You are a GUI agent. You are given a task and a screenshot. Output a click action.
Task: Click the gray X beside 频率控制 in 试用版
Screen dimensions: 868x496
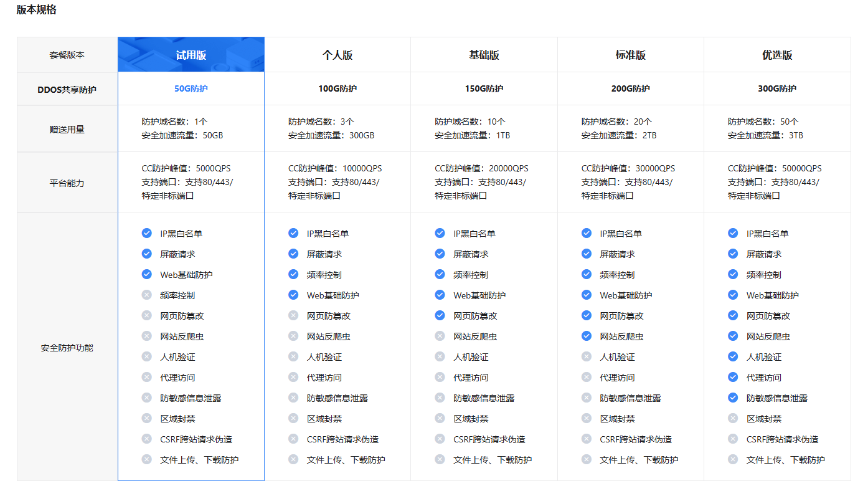(147, 295)
